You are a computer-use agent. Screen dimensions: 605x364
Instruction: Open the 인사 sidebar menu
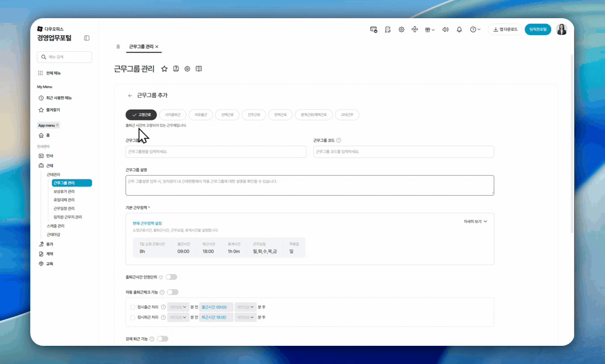tap(46, 156)
